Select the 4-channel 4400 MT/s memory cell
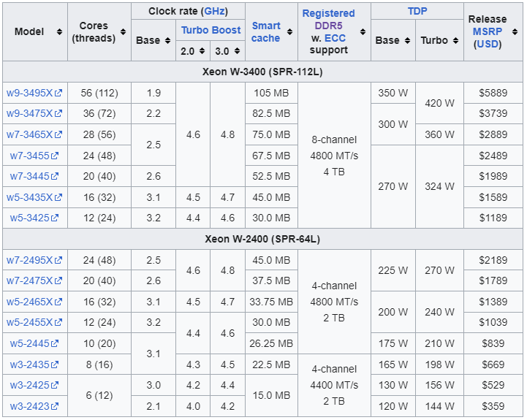The height and width of the screenshot is (420, 527). (334, 386)
